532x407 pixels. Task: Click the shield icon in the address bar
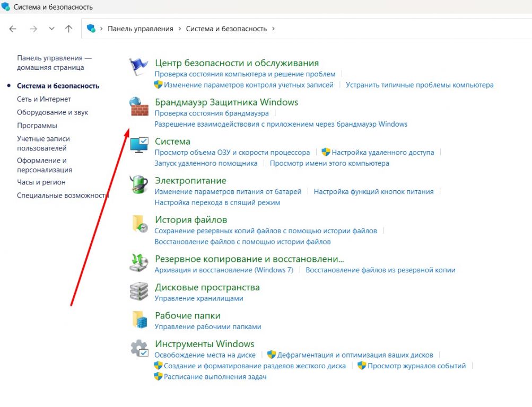point(91,29)
